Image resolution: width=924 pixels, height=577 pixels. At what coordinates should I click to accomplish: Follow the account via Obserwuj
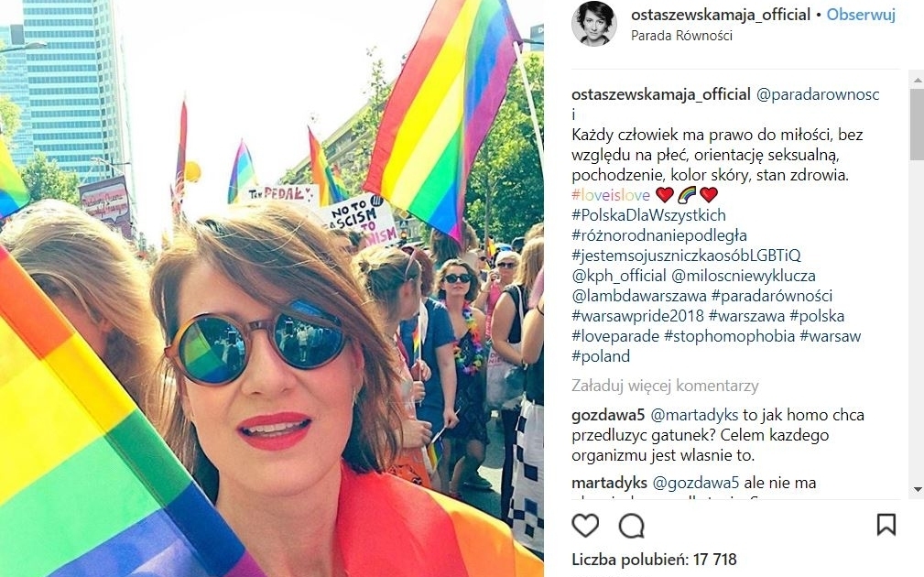point(861,15)
